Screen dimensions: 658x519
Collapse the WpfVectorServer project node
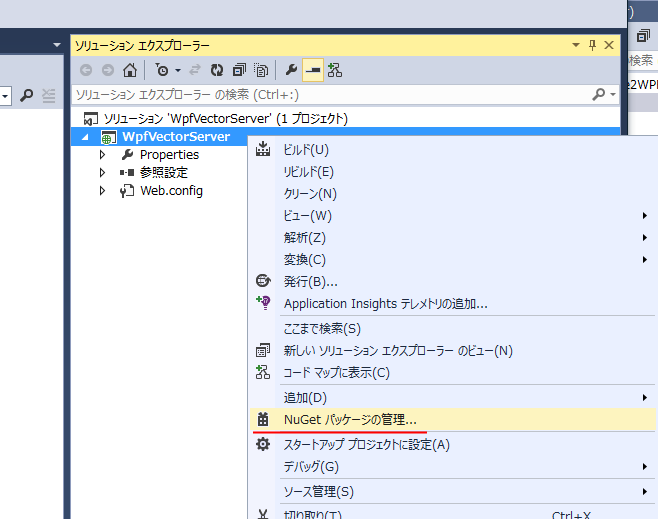(x=85, y=137)
